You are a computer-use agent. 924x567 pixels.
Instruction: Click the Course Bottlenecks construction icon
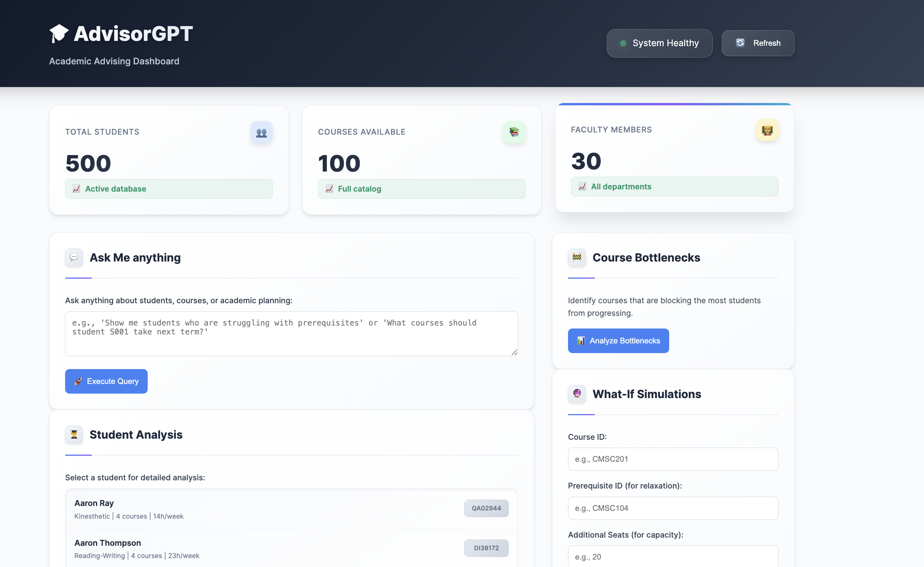[577, 257]
